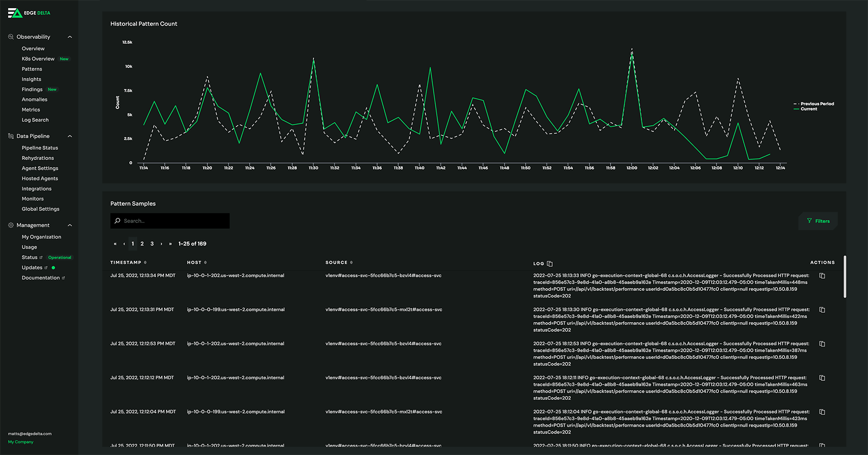Viewport: 868px width, 455px height.
Task: Go to page 3 of samples
Action: [x=152, y=244]
